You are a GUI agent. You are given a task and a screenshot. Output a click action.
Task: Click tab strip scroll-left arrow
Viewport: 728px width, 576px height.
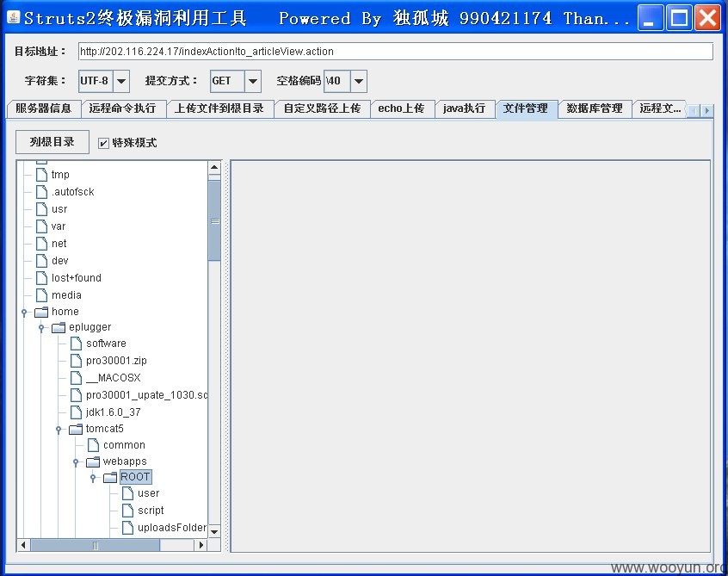(x=694, y=110)
